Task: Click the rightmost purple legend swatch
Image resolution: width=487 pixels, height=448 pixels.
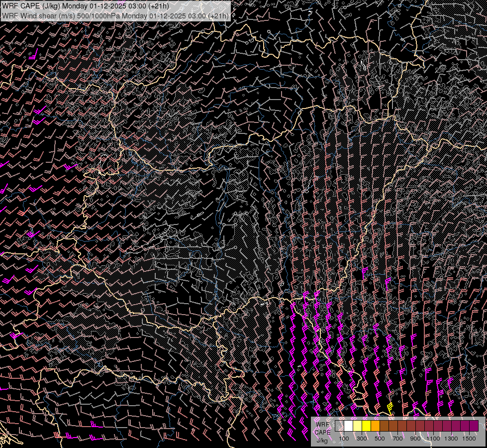Action: point(474,426)
